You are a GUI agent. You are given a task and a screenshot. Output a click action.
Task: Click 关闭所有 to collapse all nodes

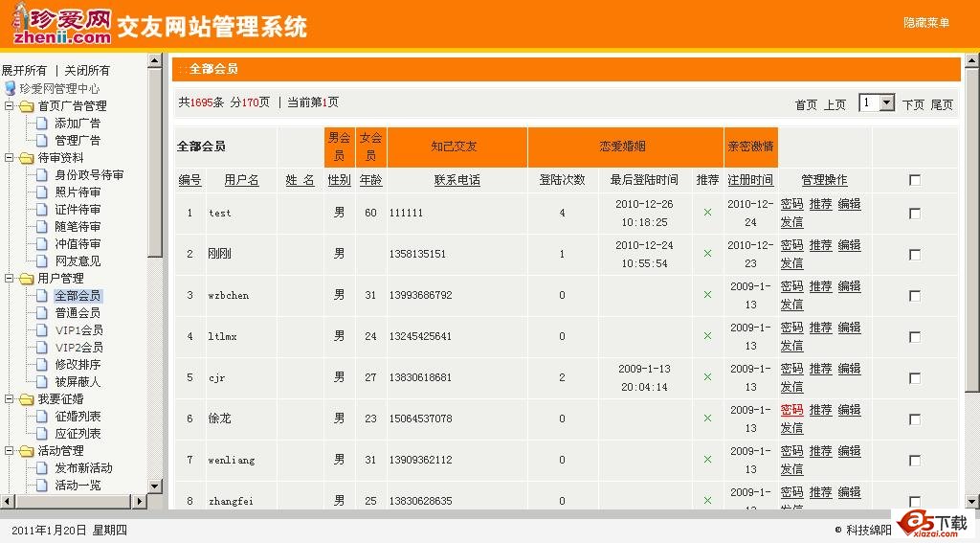[x=87, y=71]
